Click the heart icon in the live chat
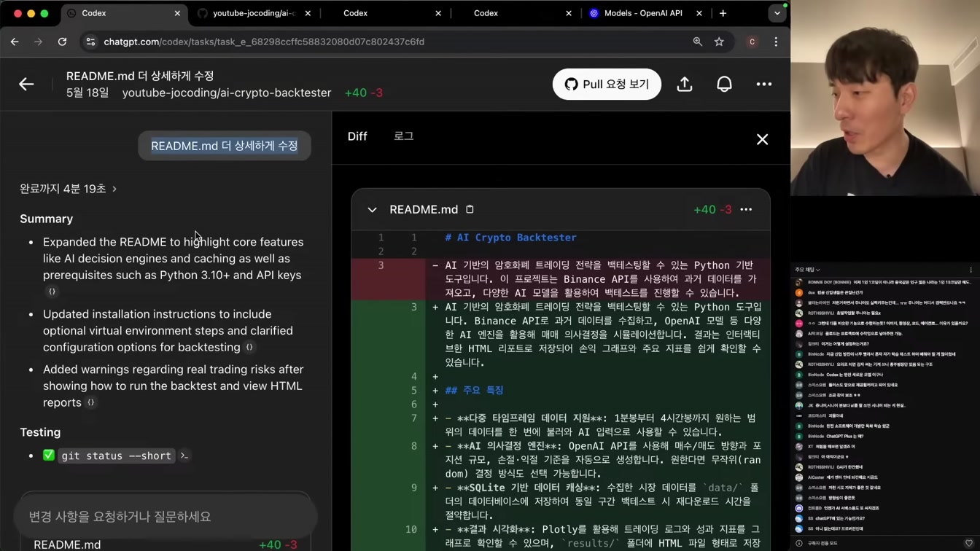The image size is (980, 551). point(968,543)
